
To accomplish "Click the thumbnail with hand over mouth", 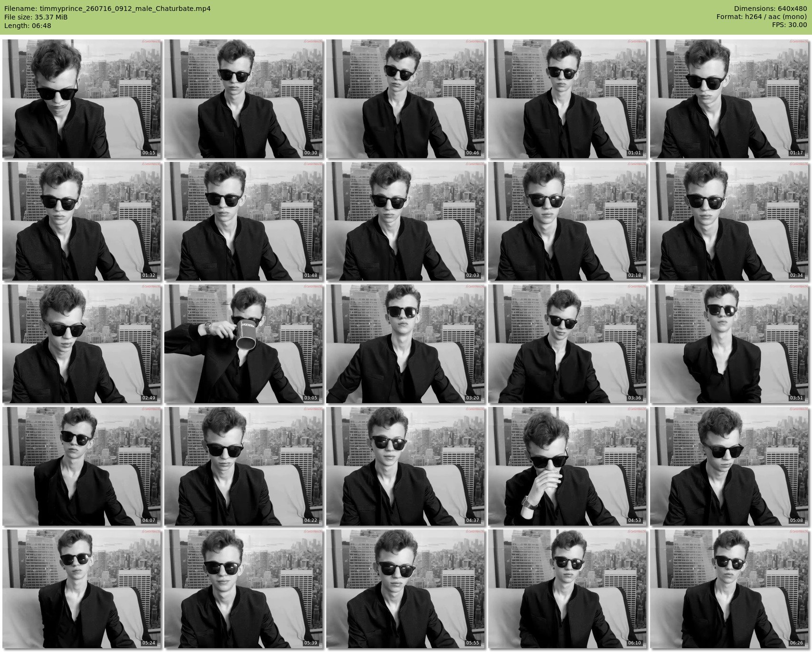I will pos(567,466).
